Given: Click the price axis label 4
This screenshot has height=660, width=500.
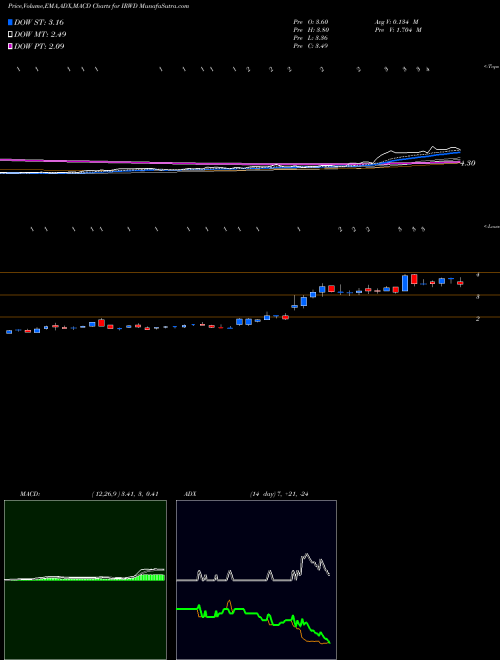Looking at the screenshot, I should coord(477,275).
